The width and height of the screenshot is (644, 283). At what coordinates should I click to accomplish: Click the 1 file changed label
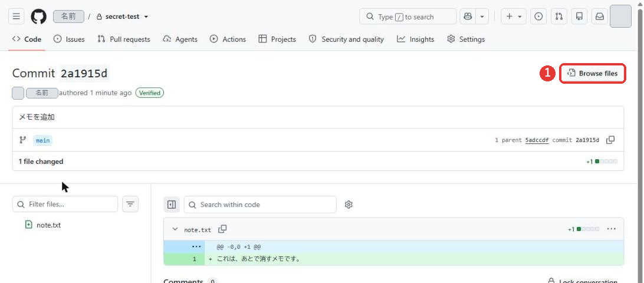click(41, 162)
